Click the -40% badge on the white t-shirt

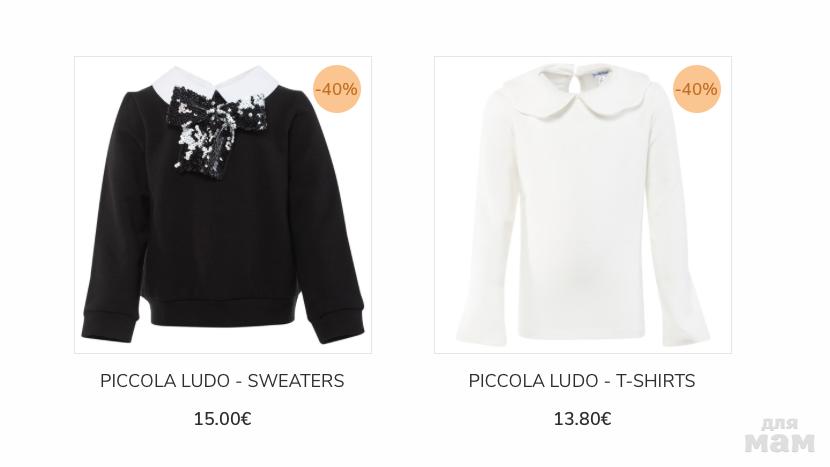pos(697,89)
